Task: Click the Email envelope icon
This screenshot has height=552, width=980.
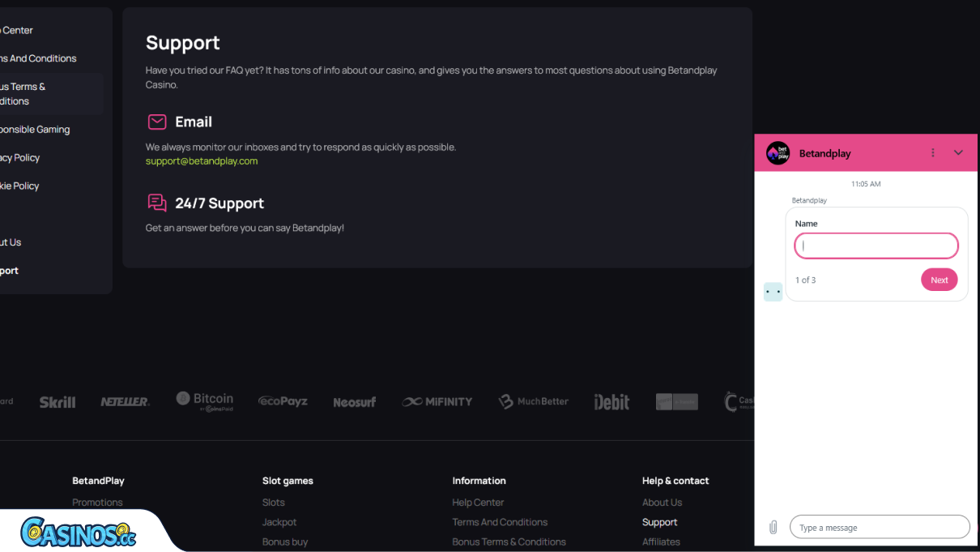Action: pos(157,122)
